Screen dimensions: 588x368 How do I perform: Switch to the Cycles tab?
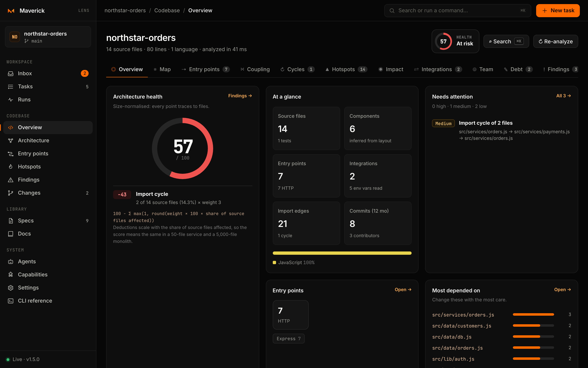coord(297,69)
